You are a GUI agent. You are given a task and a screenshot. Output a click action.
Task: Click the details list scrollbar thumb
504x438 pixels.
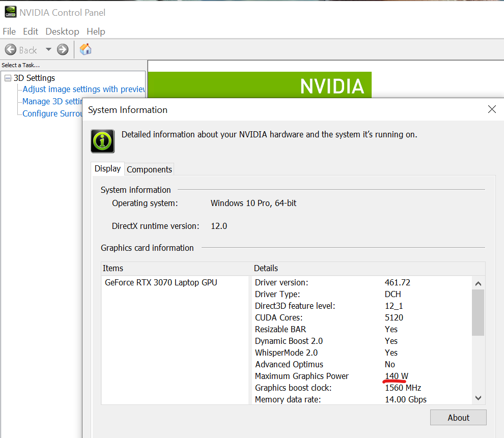tap(478, 312)
